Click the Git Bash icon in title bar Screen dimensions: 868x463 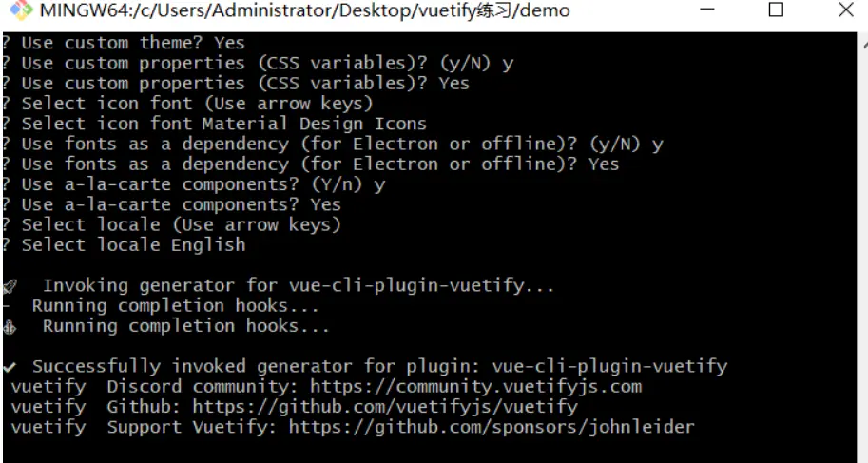(x=21, y=10)
